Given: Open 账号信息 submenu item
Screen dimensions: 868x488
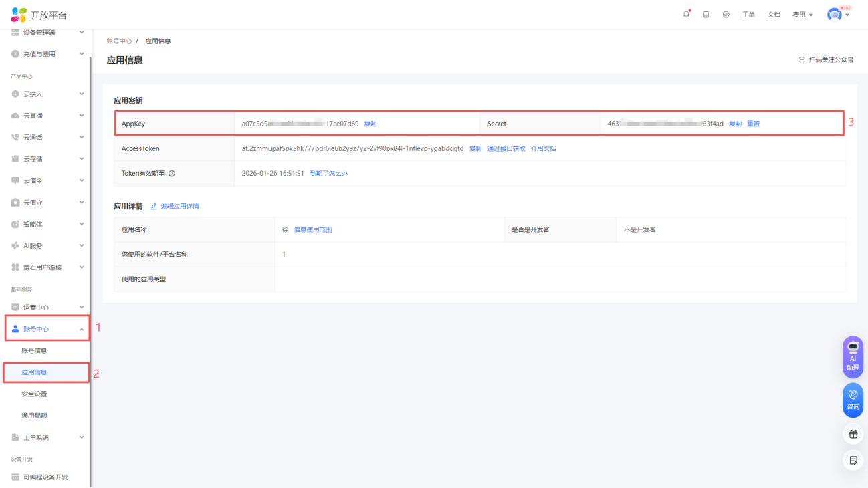Looking at the screenshot, I should [x=35, y=351].
